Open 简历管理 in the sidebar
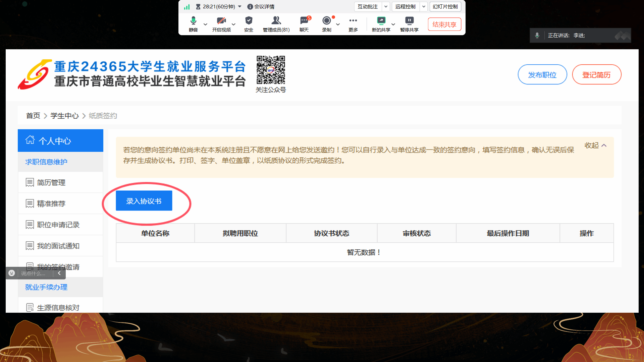This screenshot has height=362, width=644. pos(51,183)
